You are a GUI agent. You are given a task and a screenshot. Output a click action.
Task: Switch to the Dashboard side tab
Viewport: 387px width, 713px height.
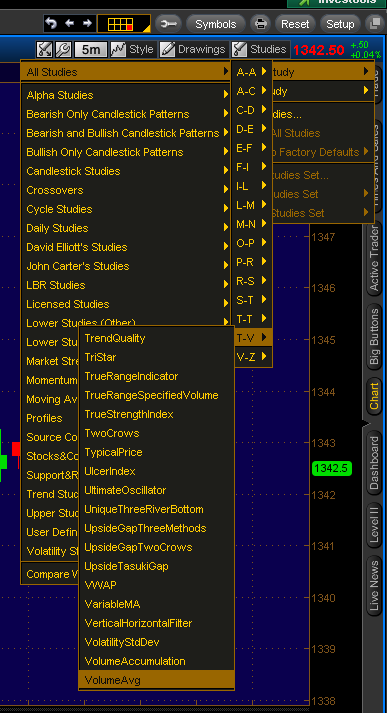pos(374,463)
